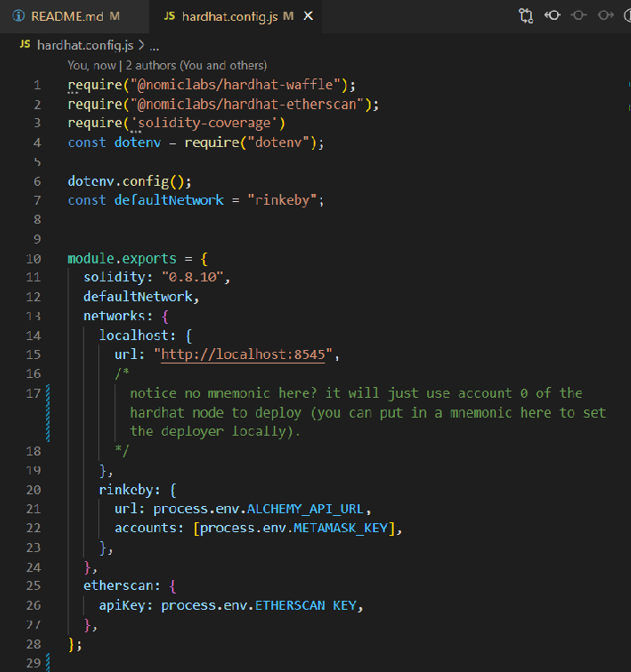Open changes with previous revision icon
The height and width of the screenshot is (672, 631).
point(553,16)
